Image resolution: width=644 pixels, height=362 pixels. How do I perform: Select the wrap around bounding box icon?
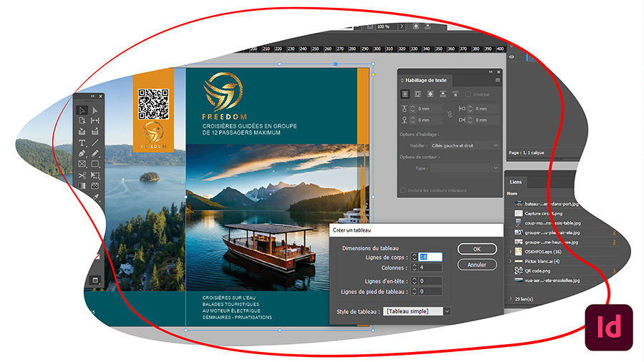[418, 94]
